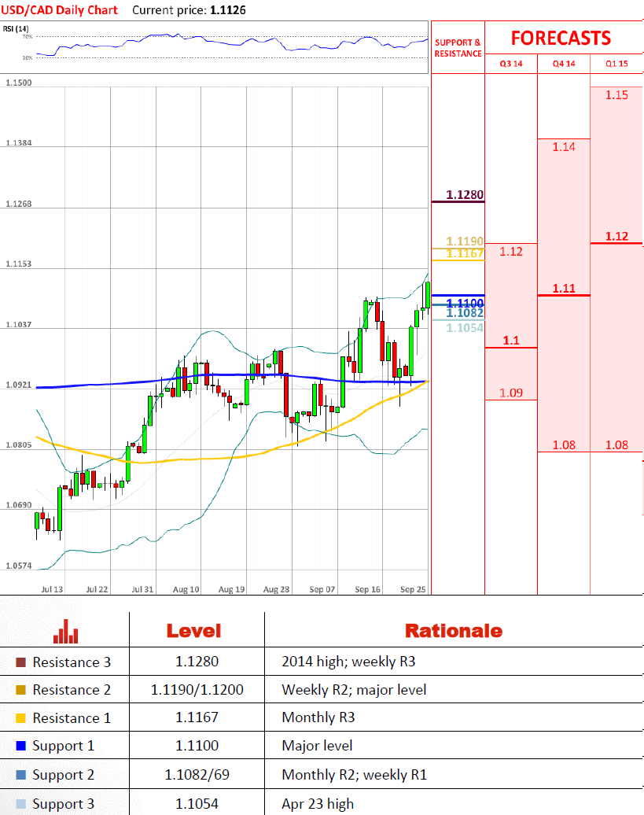Viewport: 644px width, 815px height.
Task: Select the Q4 14 forecast column header
Action: (x=564, y=64)
